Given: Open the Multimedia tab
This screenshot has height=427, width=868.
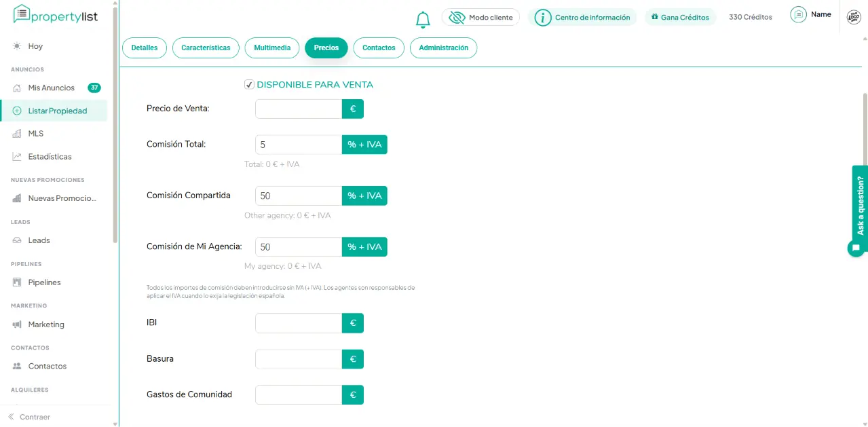Looking at the screenshot, I should point(272,48).
